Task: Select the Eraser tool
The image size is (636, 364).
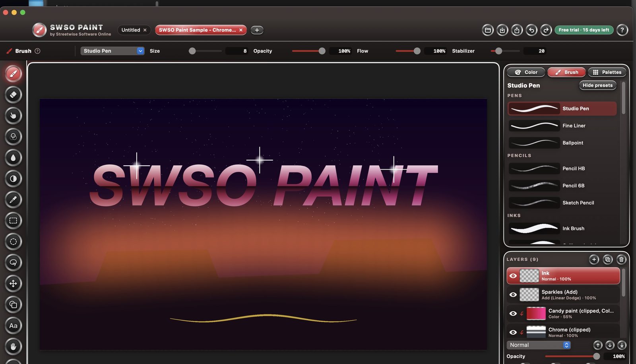Action: [x=13, y=95]
